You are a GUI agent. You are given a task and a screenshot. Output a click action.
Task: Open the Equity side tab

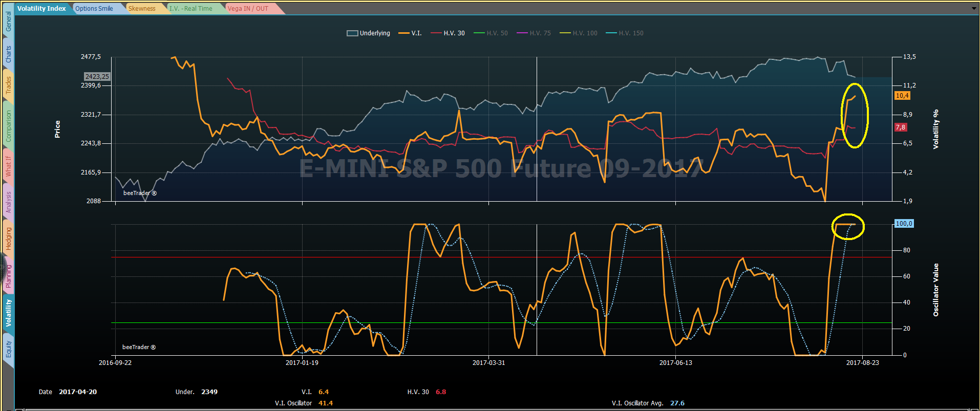tap(8, 349)
